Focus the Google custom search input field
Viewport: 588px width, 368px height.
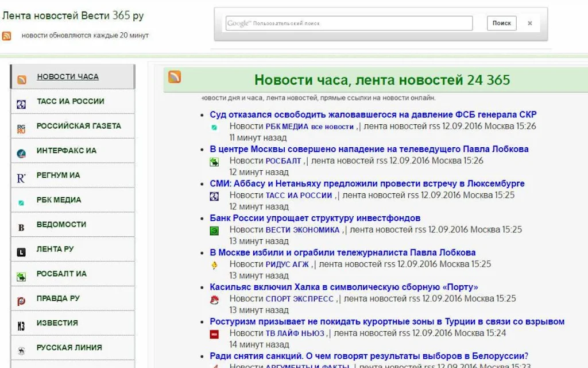click(349, 23)
